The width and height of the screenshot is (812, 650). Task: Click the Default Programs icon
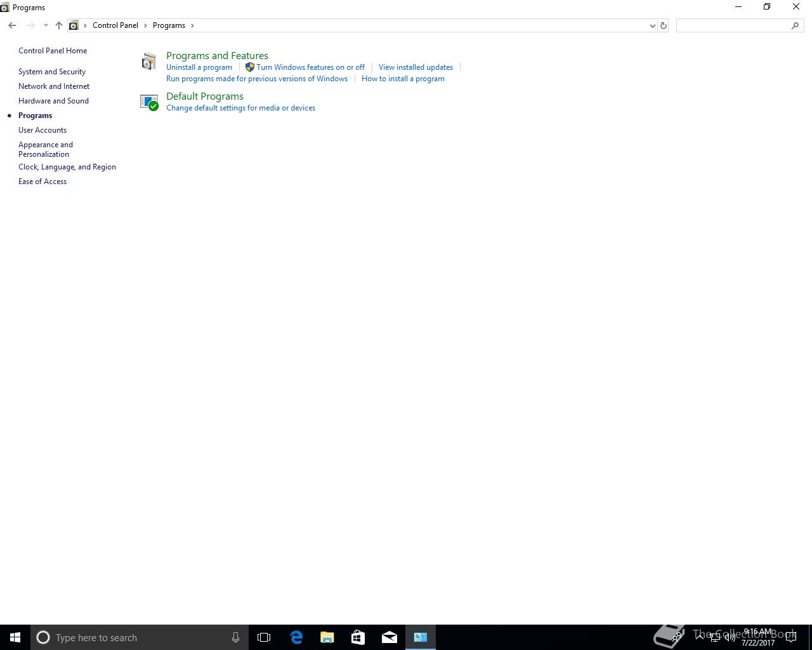coord(149,102)
